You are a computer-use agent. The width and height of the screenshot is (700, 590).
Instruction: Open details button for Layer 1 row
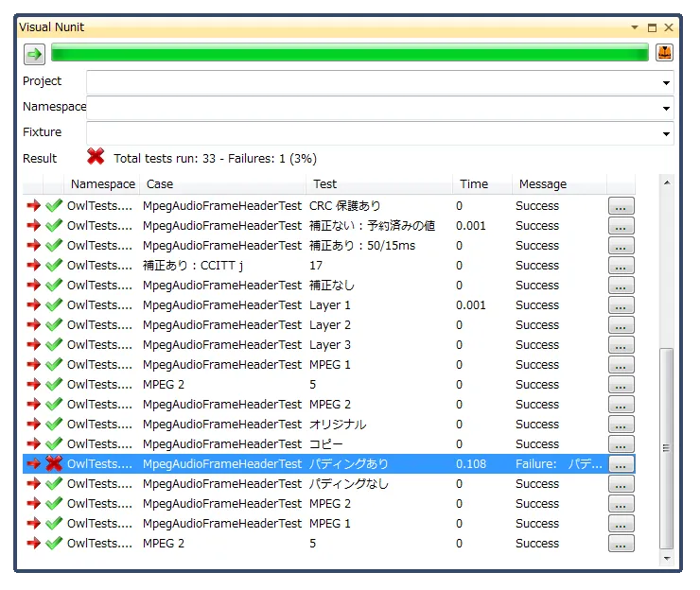[621, 305]
